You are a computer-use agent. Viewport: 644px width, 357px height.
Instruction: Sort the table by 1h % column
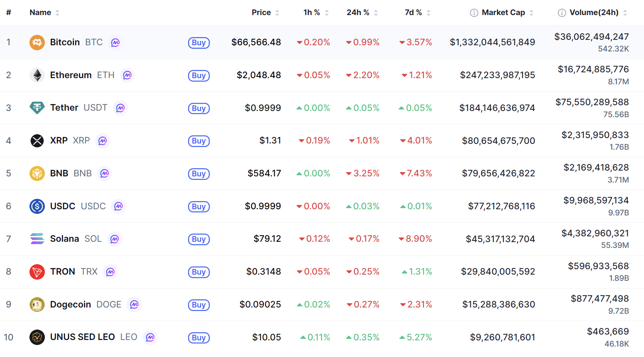[x=316, y=12]
